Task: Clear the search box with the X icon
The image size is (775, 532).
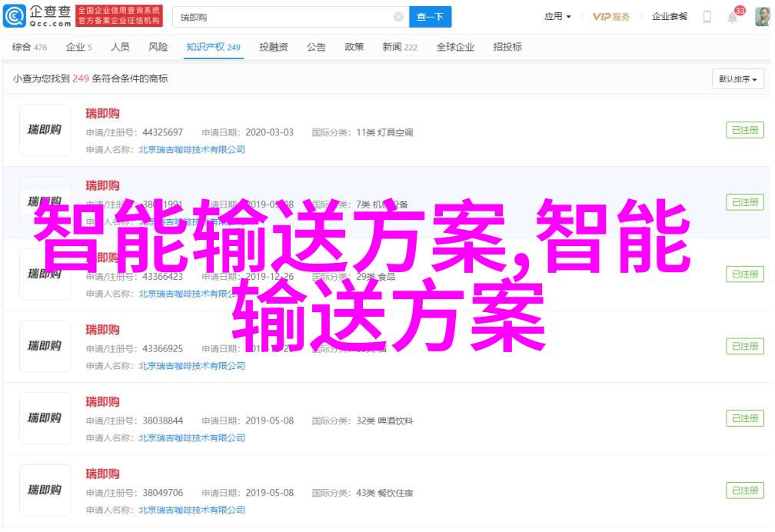Action: tap(398, 18)
